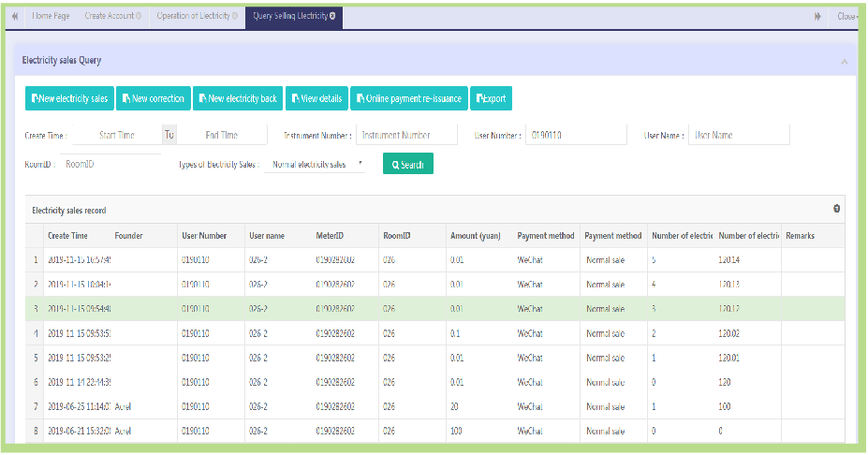Click the icon at right of Electricity sales record header
868x455 pixels.
pyautogui.click(x=836, y=210)
